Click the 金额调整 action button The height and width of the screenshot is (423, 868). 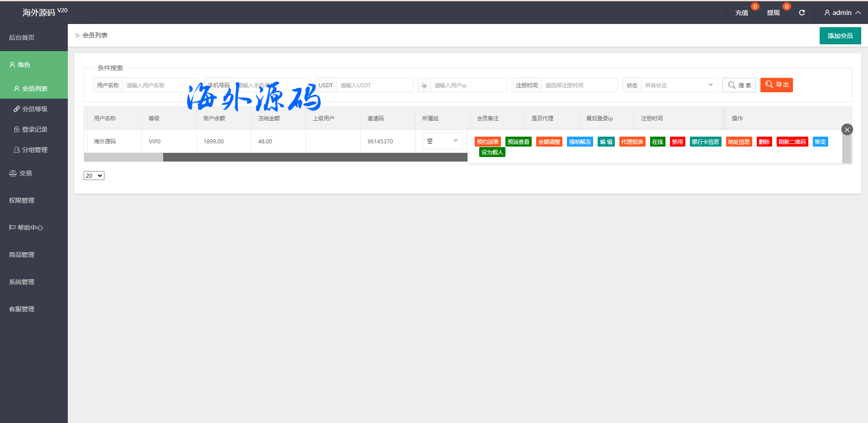(x=549, y=142)
